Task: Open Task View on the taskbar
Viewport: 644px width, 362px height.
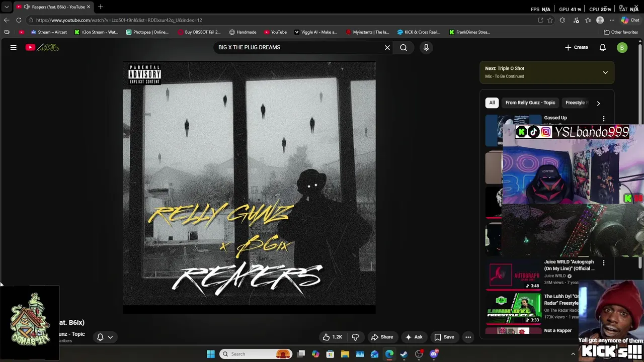Action: click(301, 354)
